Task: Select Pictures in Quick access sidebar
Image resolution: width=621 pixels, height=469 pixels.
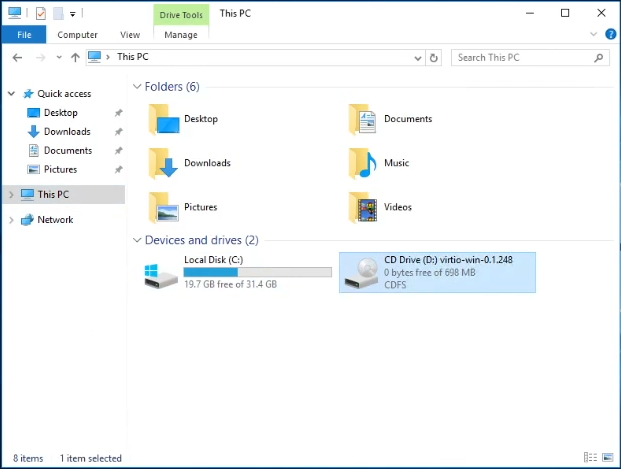Action: coord(63,170)
